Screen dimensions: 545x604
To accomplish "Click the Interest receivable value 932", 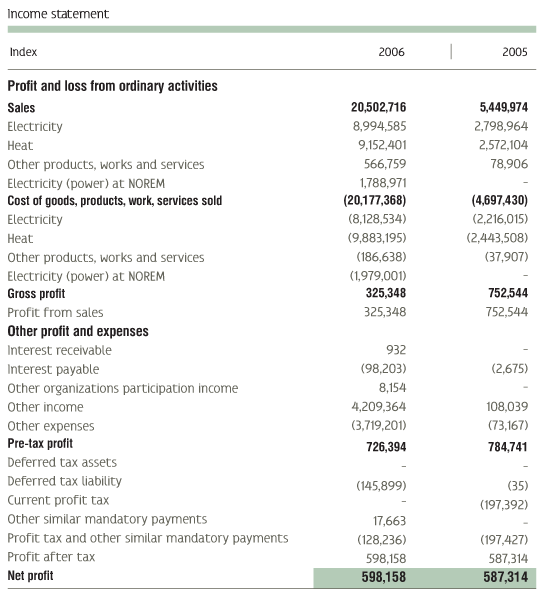I will click(396, 350).
